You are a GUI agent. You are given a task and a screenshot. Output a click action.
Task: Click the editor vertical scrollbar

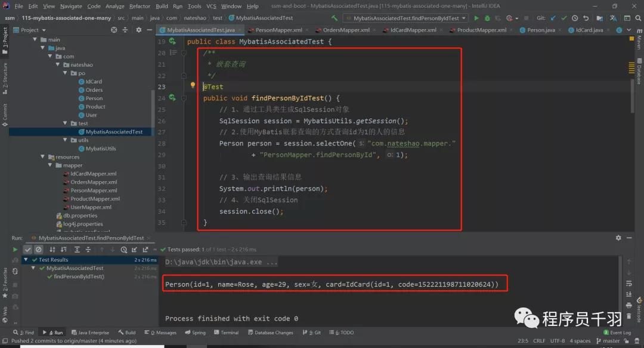(632, 95)
